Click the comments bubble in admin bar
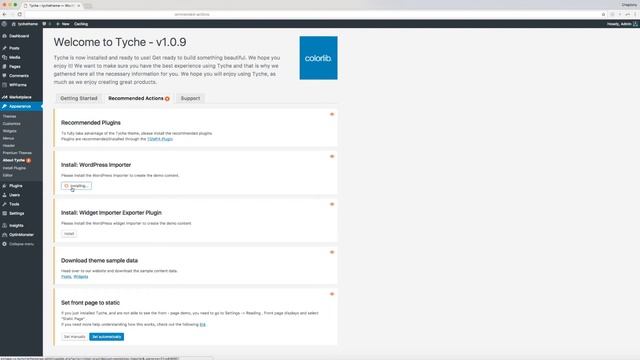This screenshot has height=360, width=640. tap(44, 24)
